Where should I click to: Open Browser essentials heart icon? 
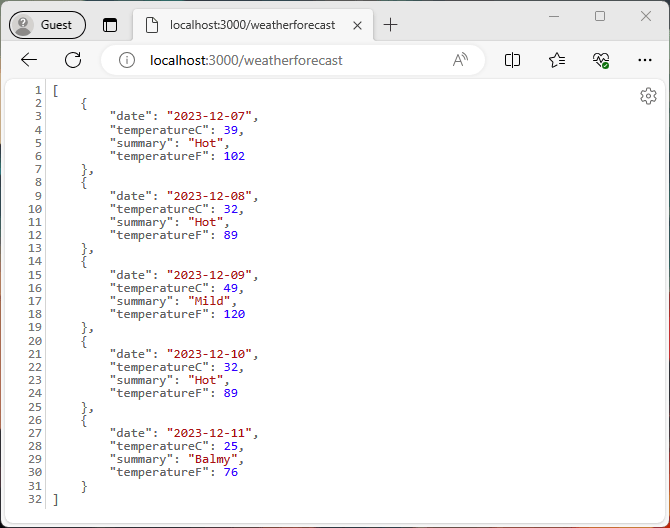point(600,60)
